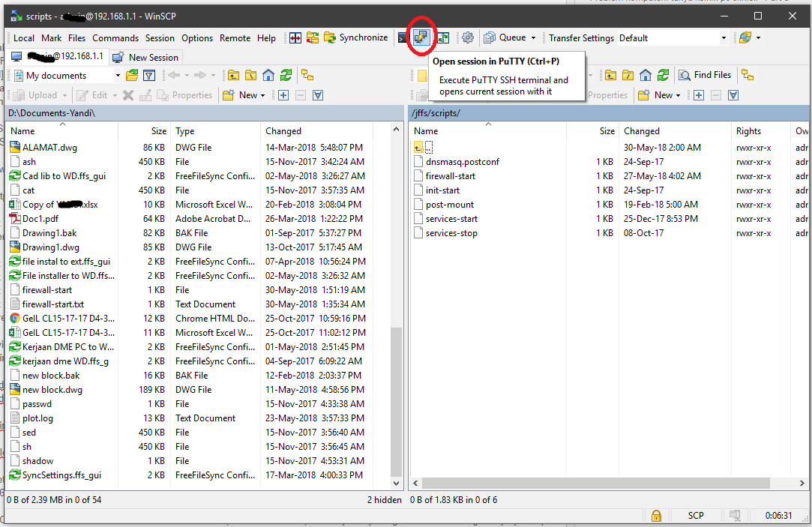
Task: Click the Synchronize button
Action: point(356,37)
